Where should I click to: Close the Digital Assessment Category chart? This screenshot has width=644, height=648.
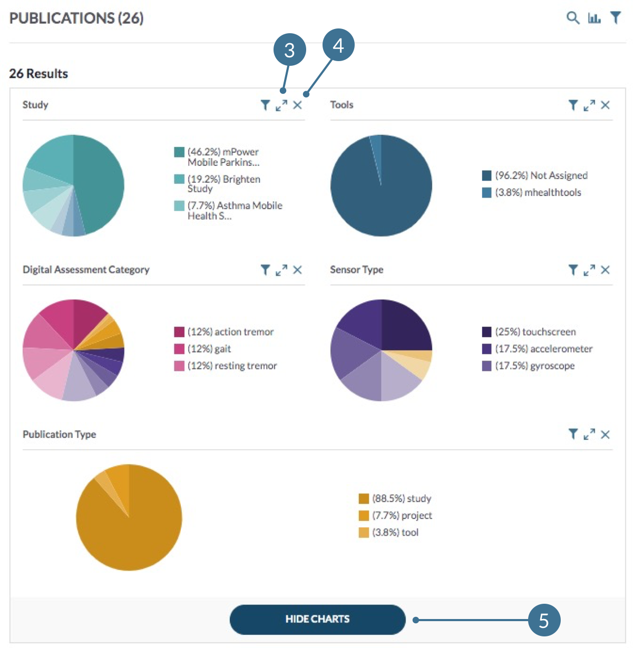(298, 270)
